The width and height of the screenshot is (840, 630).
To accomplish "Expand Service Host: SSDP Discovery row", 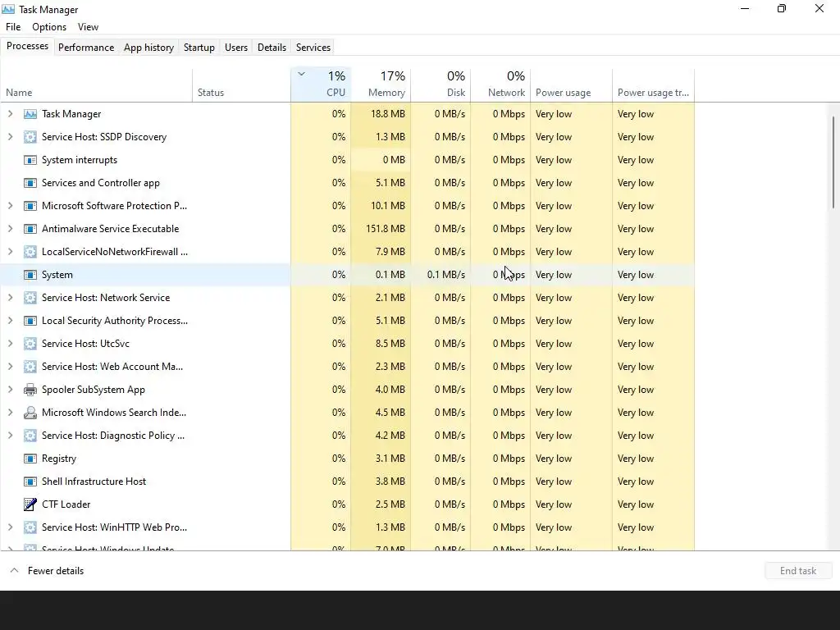I will click(10, 137).
